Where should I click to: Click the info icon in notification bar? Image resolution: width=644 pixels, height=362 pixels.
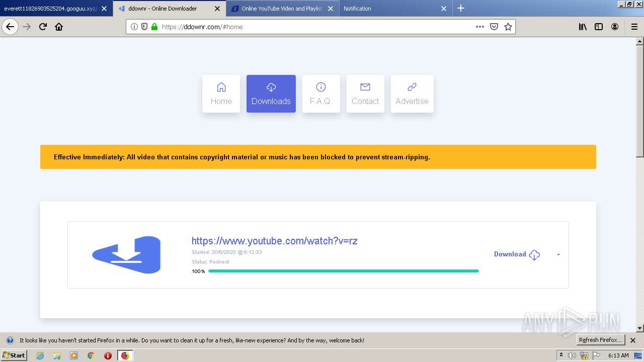point(10,340)
